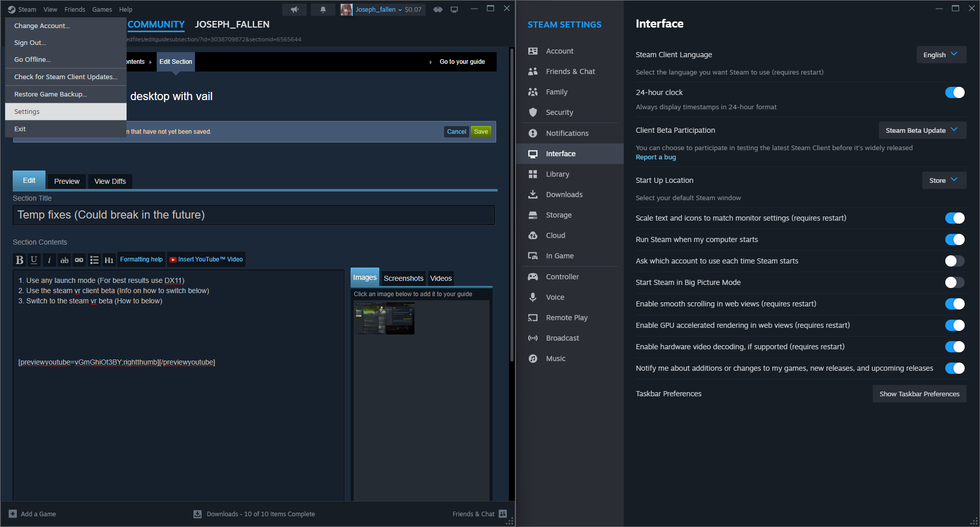This screenshot has height=527, width=980.
Task: Cancel the unsaved guide changes
Action: tap(456, 132)
